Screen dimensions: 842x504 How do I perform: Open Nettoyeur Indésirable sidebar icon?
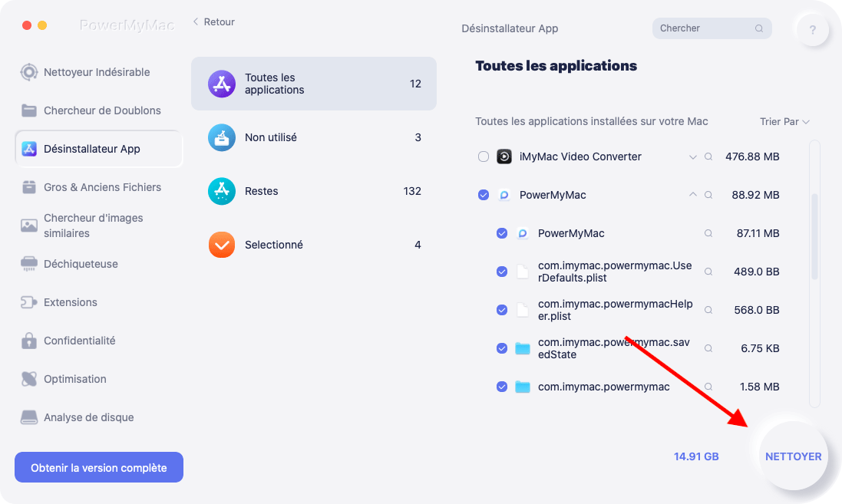[x=29, y=72]
